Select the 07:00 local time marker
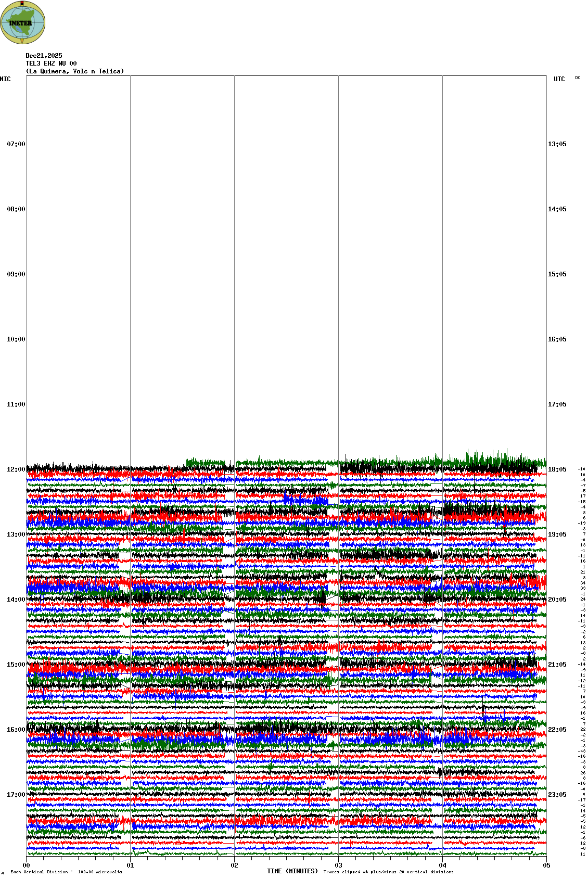The height and width of the screenshot is (879, 588). 16,144
